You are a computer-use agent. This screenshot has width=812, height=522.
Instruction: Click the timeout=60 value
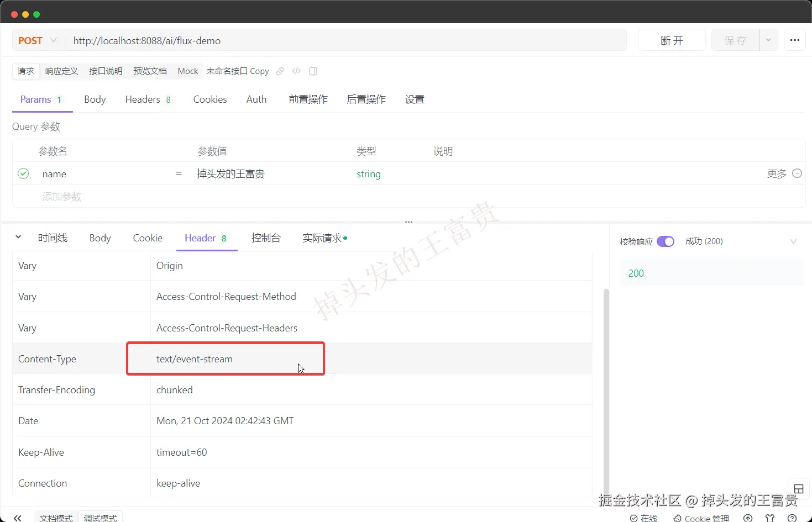tap(182, 452)
